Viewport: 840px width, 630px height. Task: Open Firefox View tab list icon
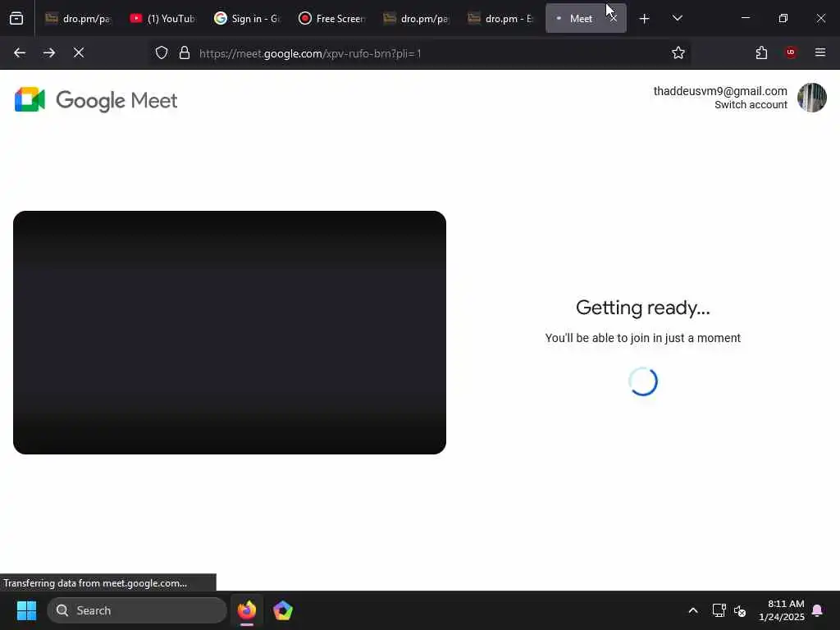tap(16, 19)
